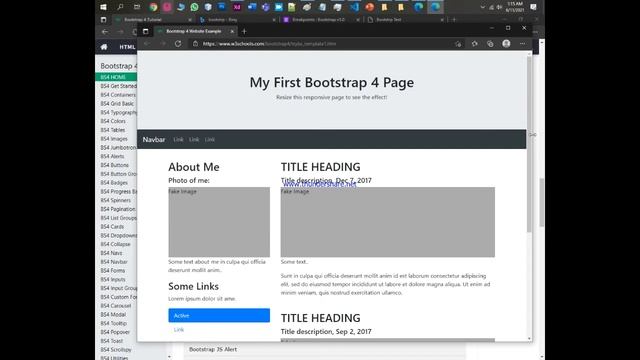Open taskbar Search magnifier
The width and height of the screenshot is (640, 360).
coord(120,7)
